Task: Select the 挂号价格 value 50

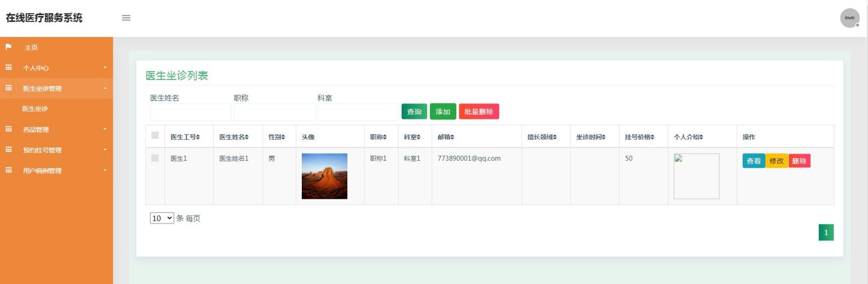Action: (x=629, y=158)
